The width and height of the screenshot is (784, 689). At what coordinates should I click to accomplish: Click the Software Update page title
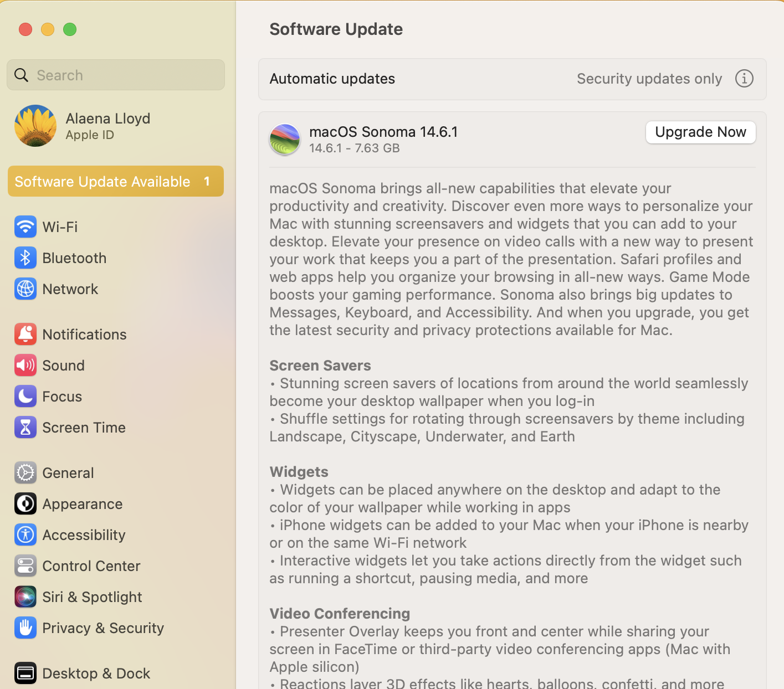point(336,29)
